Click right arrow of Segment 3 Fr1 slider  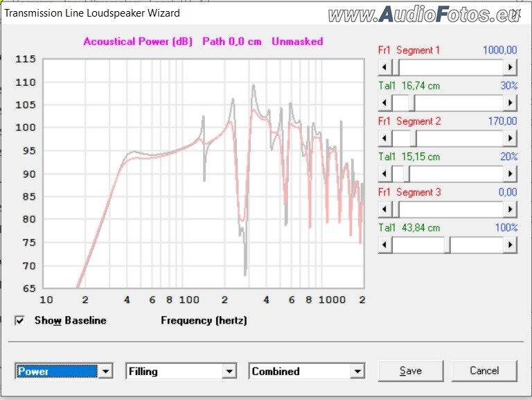click(510, 209)
